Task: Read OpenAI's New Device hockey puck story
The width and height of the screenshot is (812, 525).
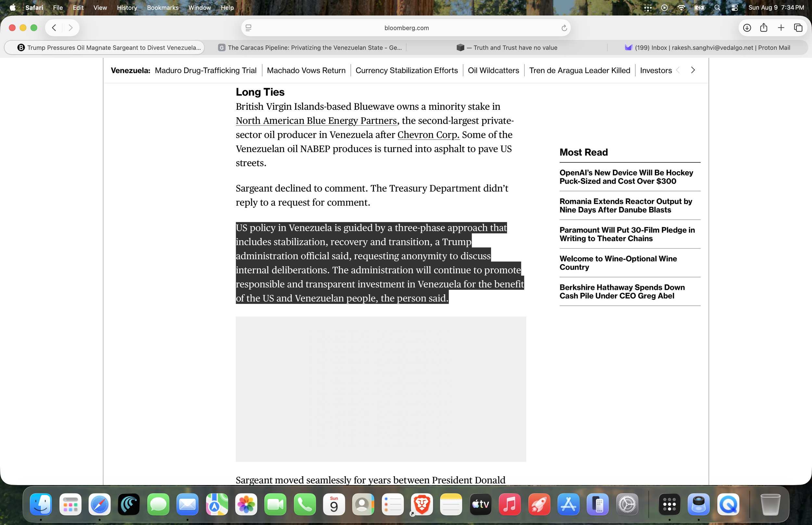Action: click(x=626, y=177)
